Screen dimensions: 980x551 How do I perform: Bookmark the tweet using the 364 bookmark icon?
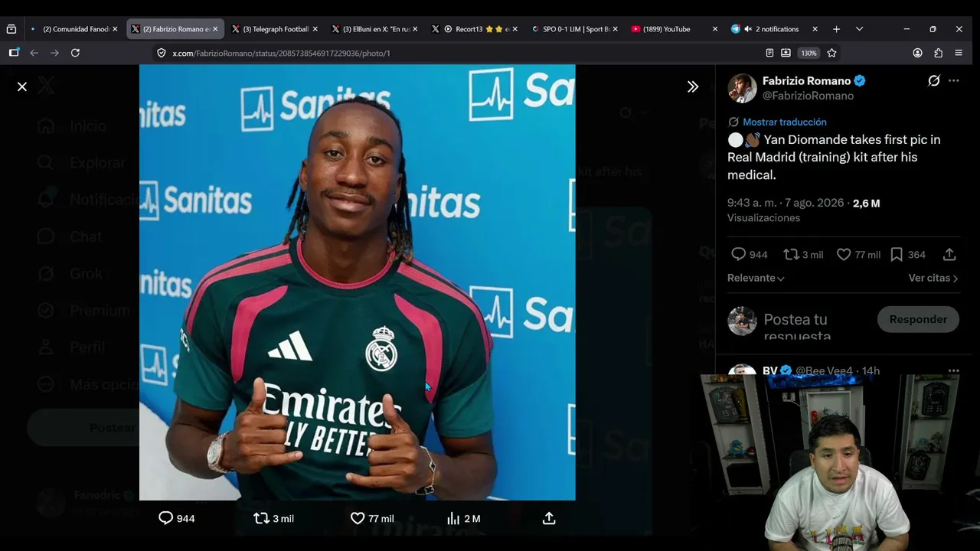pos(908,254)
